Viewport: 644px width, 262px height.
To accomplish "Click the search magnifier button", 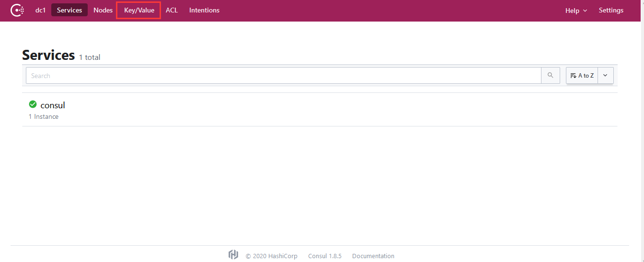I will [x=551, y=76].
